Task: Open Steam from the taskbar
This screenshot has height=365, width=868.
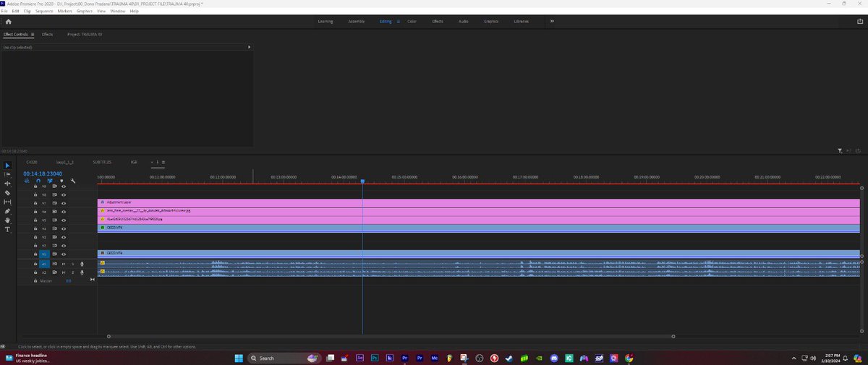Action: pyautogui.click(x=509, y=358)
